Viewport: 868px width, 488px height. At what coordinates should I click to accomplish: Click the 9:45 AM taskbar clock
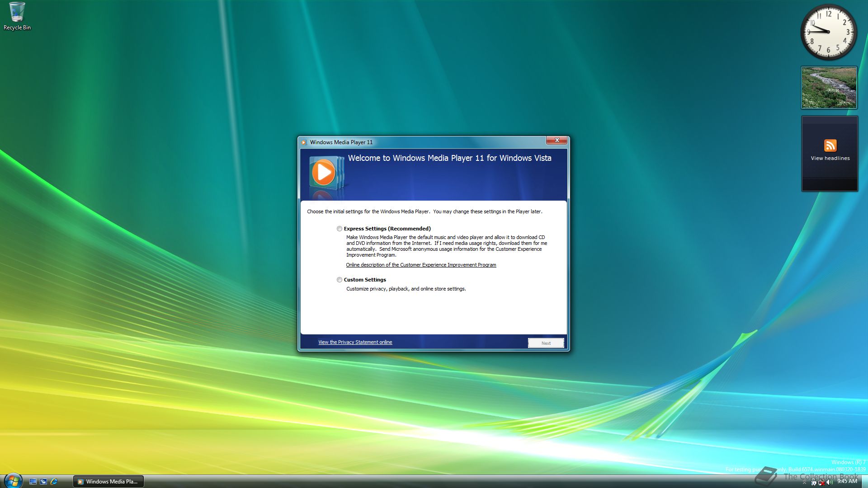coord(847,481)
